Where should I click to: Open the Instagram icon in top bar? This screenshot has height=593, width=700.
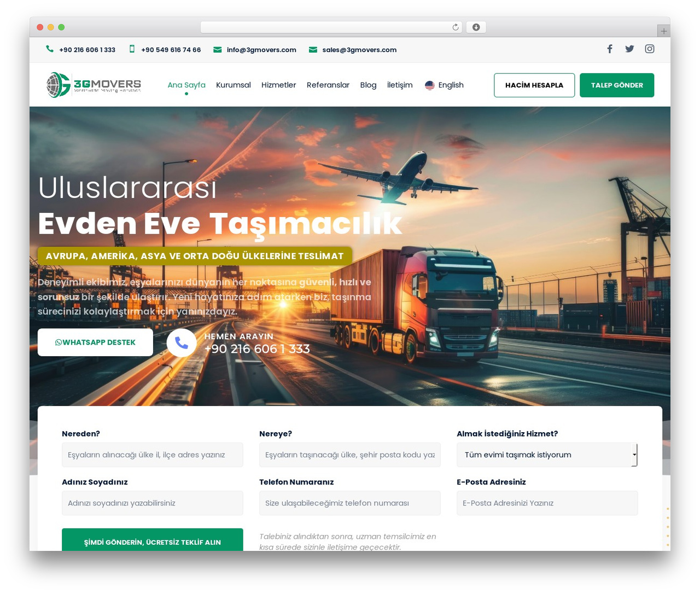[x=650, y=49]
